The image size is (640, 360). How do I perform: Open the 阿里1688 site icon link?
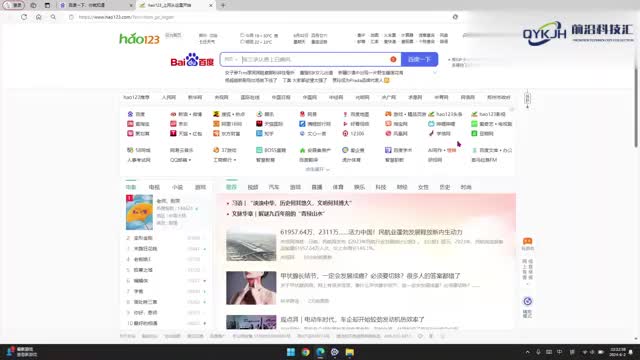228,124
